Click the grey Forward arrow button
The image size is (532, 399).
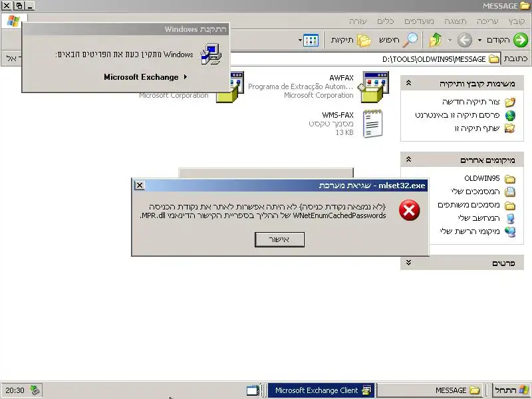(x=464, y=40)
